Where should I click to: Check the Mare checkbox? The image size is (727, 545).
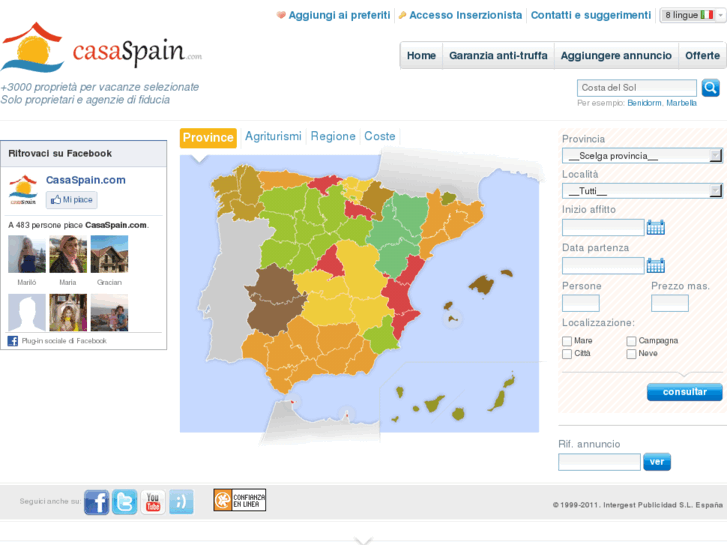[567, 341]
